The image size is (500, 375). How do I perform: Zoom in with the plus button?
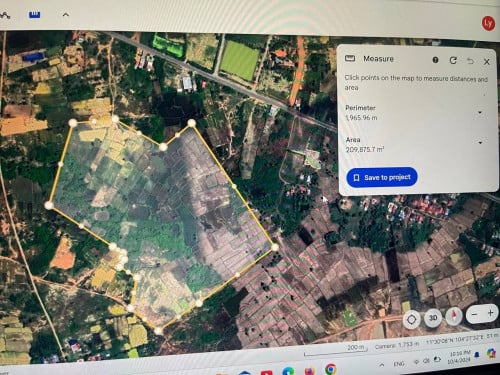[x=490, y=313]
